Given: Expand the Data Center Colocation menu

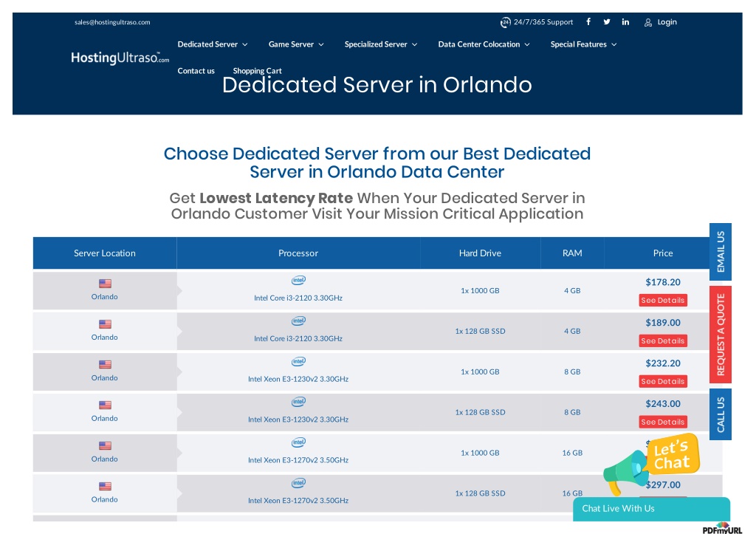Looking at the screenshot, I should tap(484, 44).
